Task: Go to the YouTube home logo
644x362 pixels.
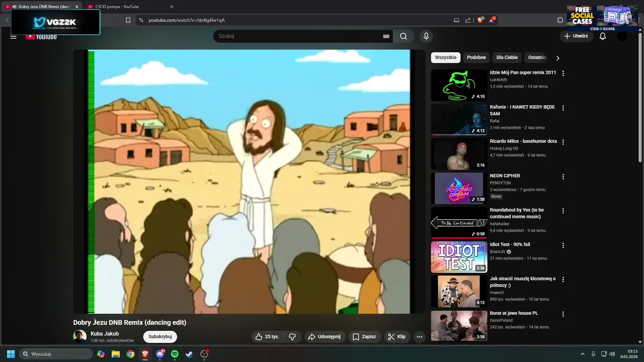Action: (41, 36)
